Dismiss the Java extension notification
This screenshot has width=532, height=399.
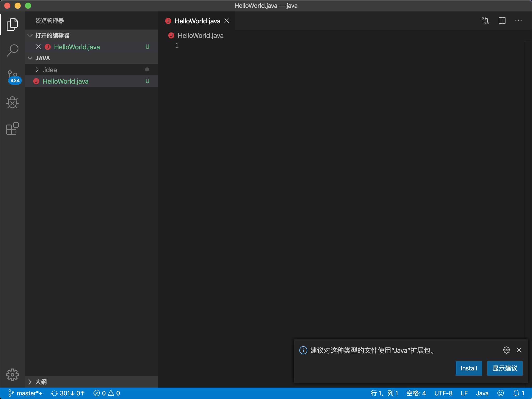(519, 350)
